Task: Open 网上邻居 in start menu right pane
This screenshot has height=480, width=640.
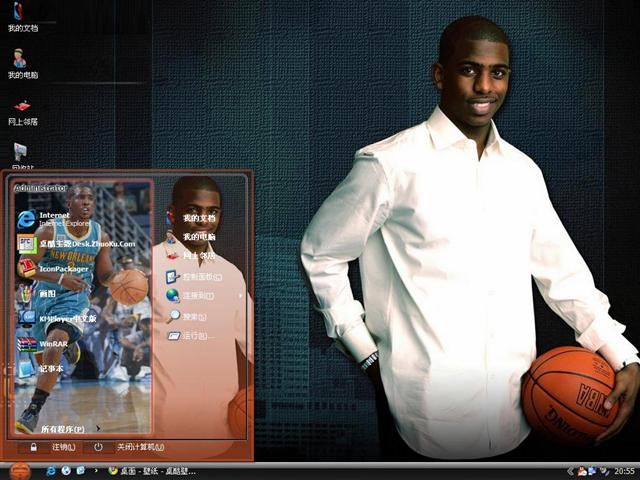Action: click(x=191, y=256)
